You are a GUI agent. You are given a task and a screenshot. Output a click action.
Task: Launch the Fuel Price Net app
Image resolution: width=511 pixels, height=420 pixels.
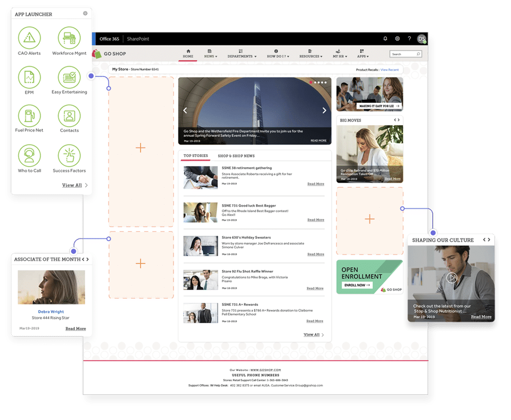point(29,116)
